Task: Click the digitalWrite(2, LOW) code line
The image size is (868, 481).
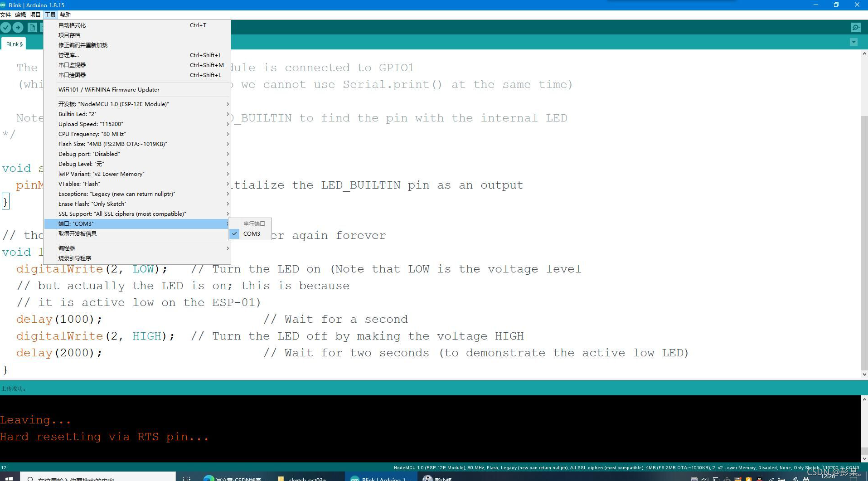Action: tap(92, 269)
